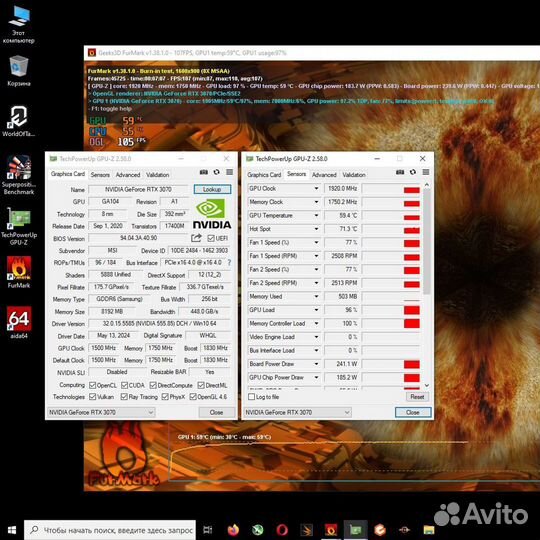Enable Log to file checkbox

pyautogui.click(x=251, y=397)
